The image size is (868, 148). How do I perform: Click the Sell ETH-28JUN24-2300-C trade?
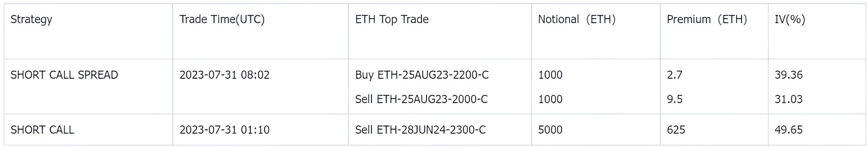pyautogui.click(x=420, y=130)
